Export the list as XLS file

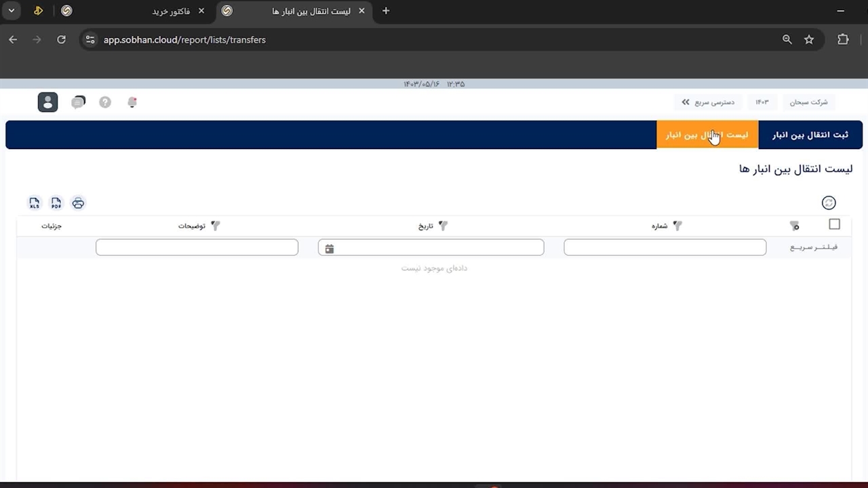pyautogui.click(x=35, y=203)
